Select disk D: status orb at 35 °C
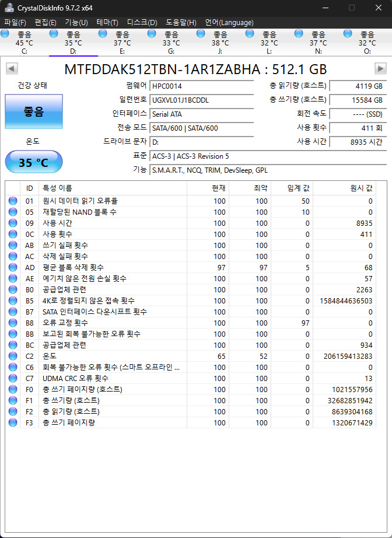This screenshot has height=538, width=392. 54,34
